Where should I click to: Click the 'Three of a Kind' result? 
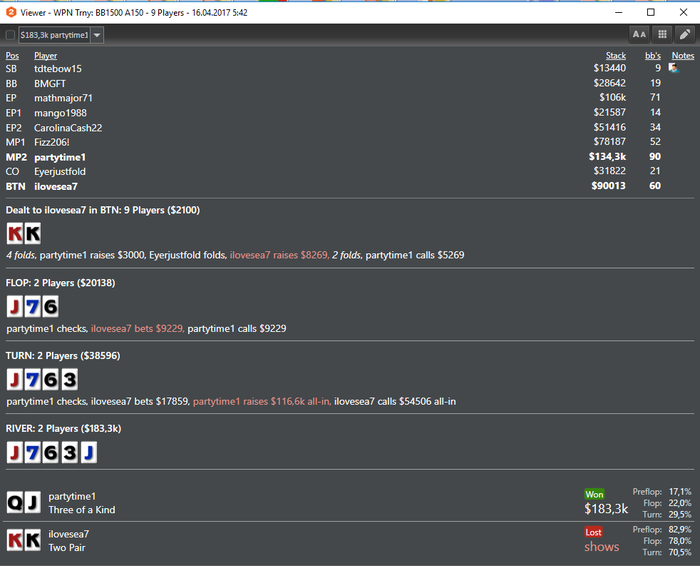(x=82, y=510)
